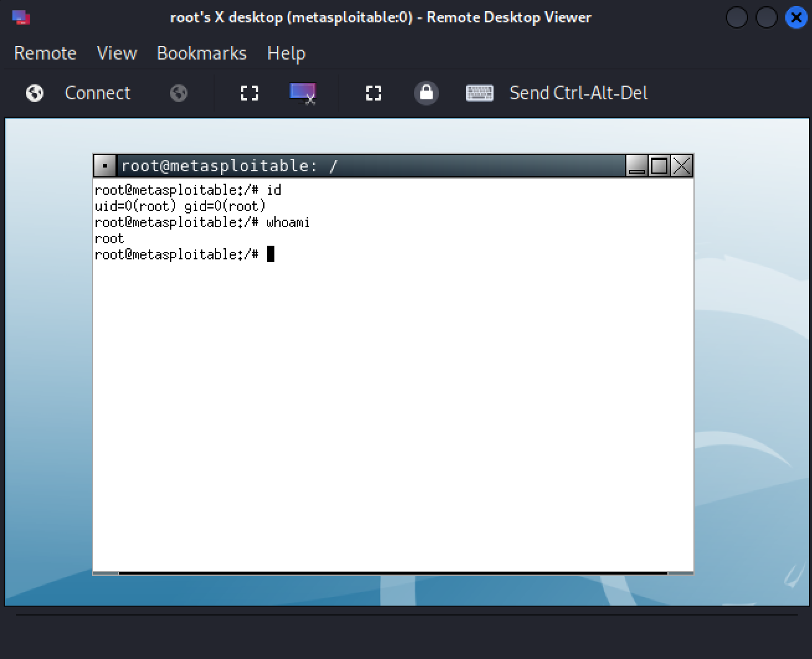Click the greyed-out disconnect globe icon
The image size is (812, 659).
(179, 93)
